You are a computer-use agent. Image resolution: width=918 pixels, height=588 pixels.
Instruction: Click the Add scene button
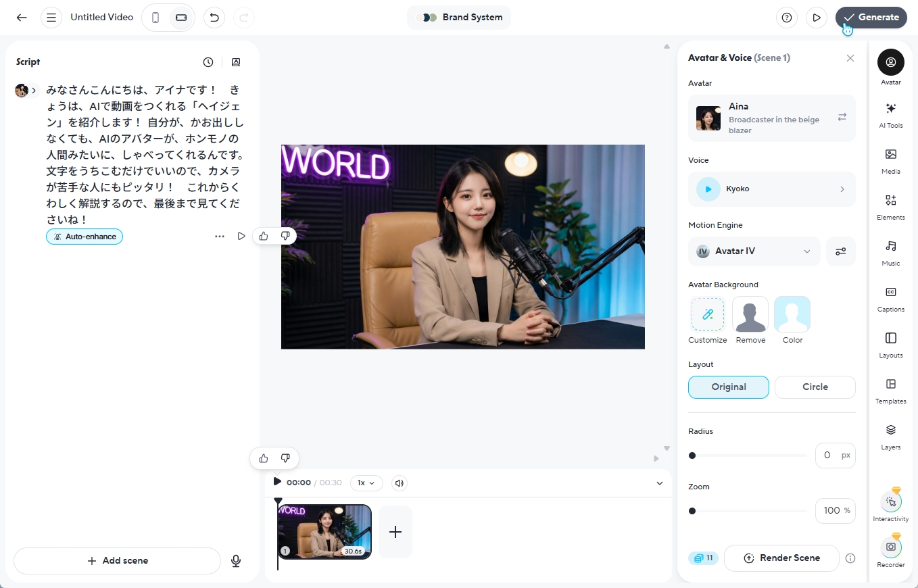[116, 560]
